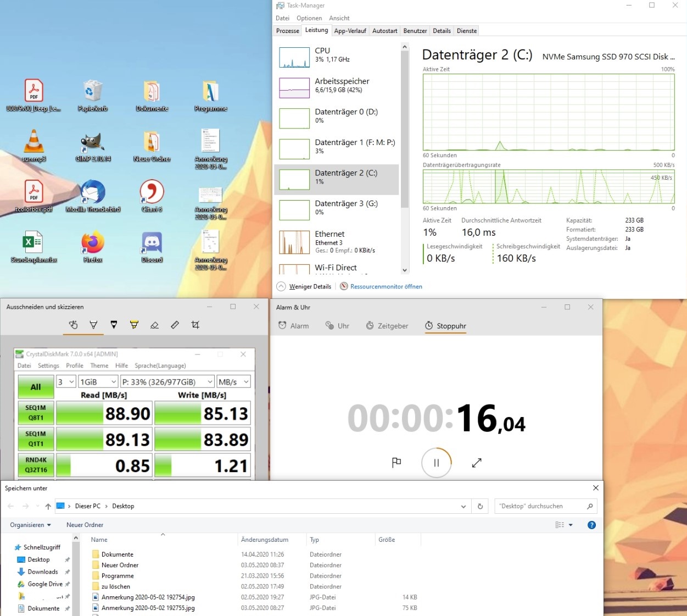The width and height of the screenshot is (687, 616).
Task: Open the Papierkorb desktop icon
Action: coord(93,96)
